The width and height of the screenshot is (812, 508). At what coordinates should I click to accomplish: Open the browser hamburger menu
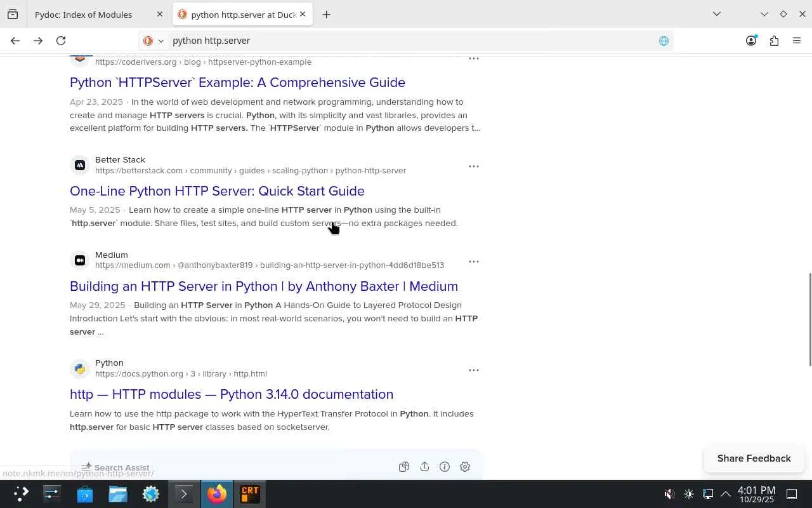797,41
